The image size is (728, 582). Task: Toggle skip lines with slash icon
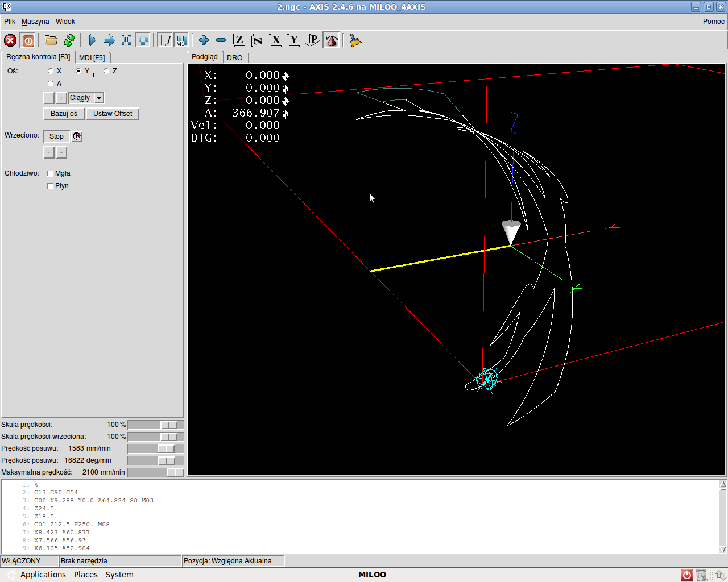click(165, 40)
